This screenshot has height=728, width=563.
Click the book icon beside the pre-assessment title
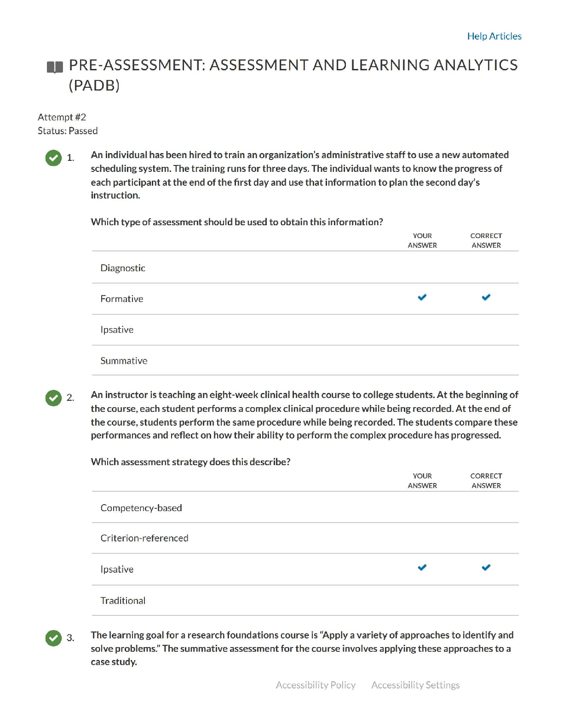point(55,67)
